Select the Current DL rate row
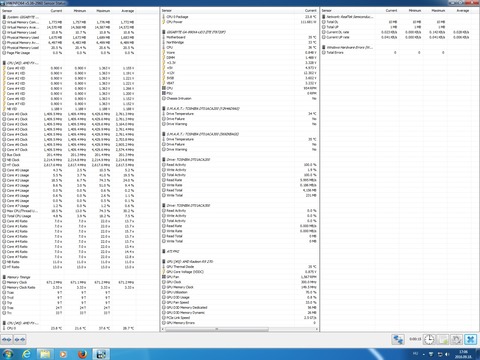Screen dimensions: 480x360 tap(400, 32)
